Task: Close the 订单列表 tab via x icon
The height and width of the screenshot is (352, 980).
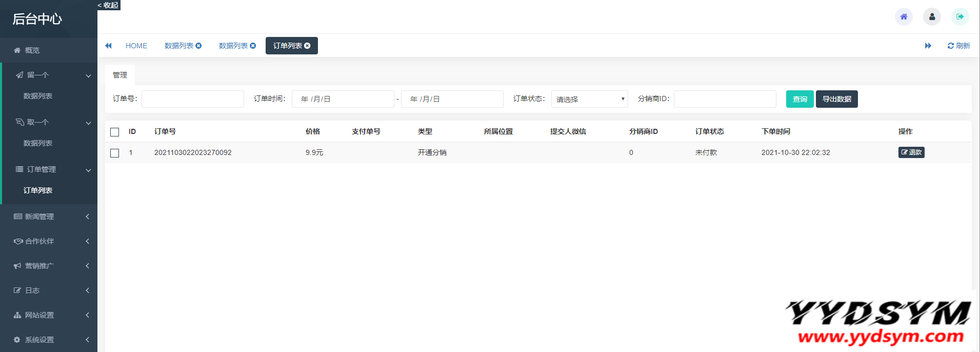Action: point(307,46)
